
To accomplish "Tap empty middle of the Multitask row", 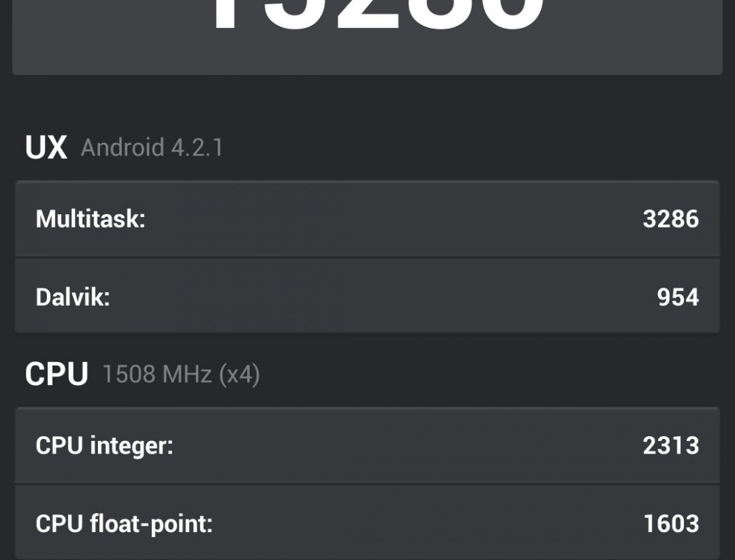I will point(392,219).
